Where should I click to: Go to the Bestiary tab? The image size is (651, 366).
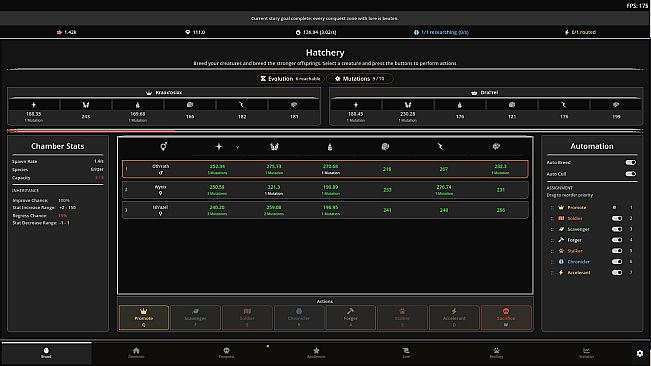[x=496, y=353]
